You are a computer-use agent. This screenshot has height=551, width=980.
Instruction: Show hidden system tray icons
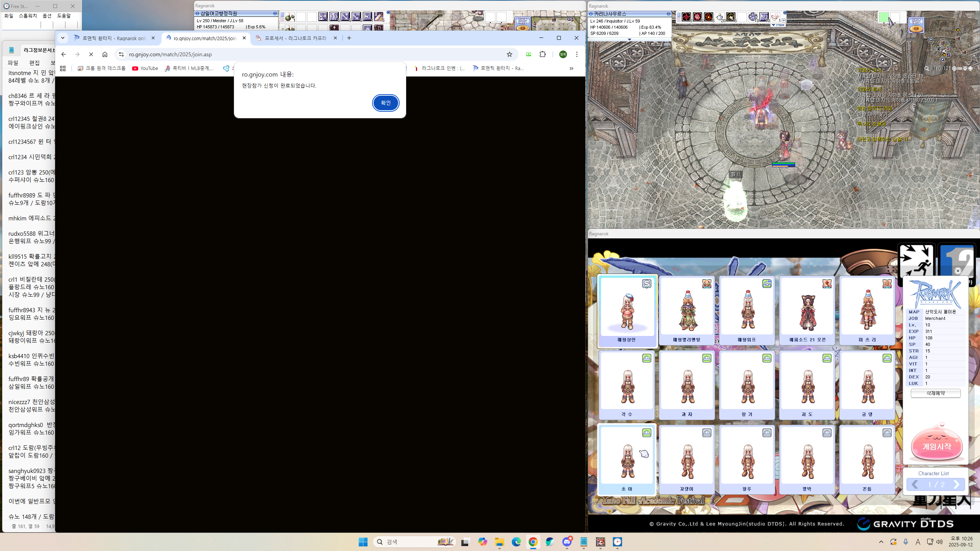tap(881, 542)
